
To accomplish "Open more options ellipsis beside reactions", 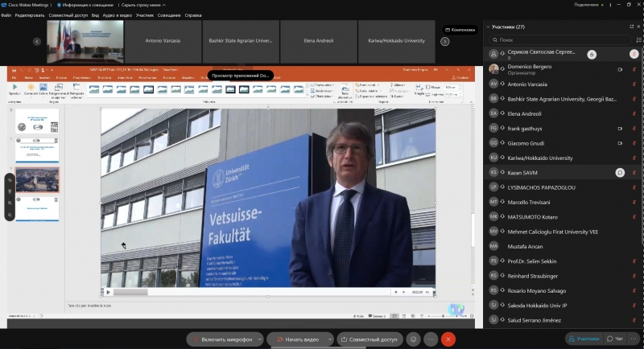I will coord(431,339).
